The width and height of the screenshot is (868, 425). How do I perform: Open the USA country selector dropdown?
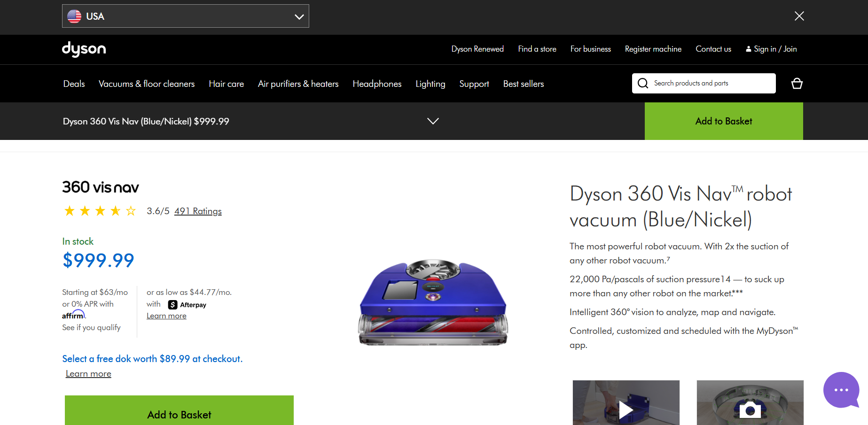[x=185, y=16]
